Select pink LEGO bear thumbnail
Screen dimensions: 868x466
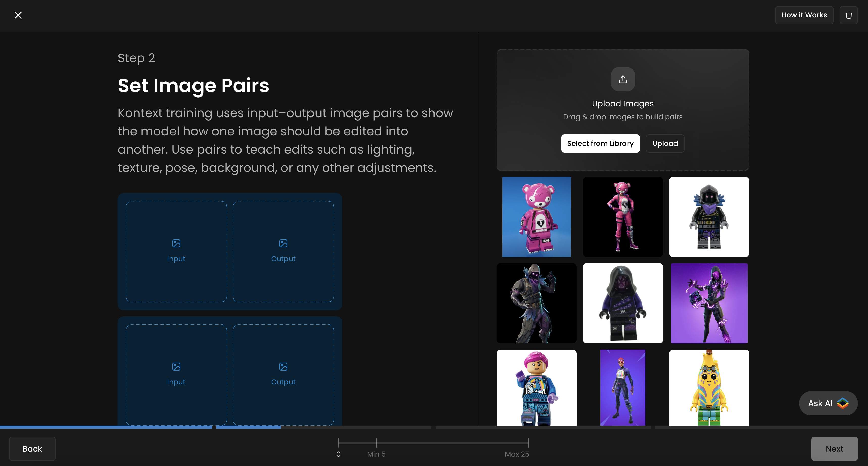pyautogui.click(x=536, y=217)
